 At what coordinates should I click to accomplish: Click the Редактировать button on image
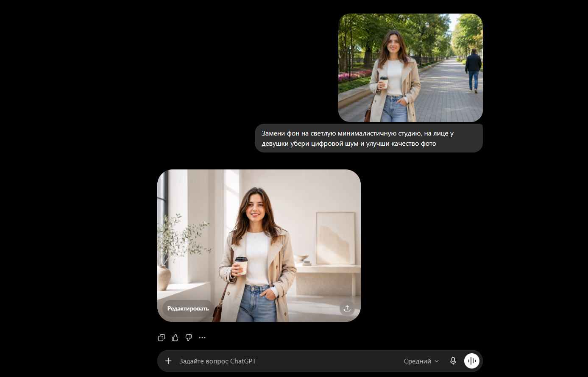coord(188,308)
